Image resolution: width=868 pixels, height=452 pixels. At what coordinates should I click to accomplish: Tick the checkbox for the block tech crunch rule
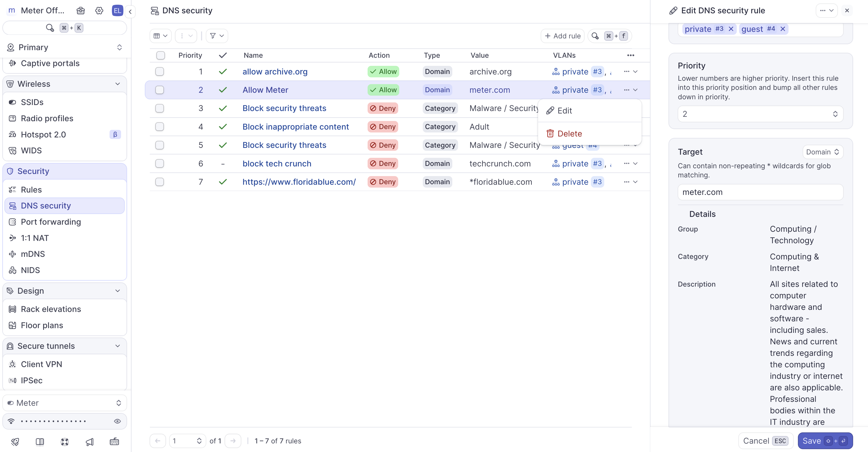pyautogui.click(x=159, y=163)
